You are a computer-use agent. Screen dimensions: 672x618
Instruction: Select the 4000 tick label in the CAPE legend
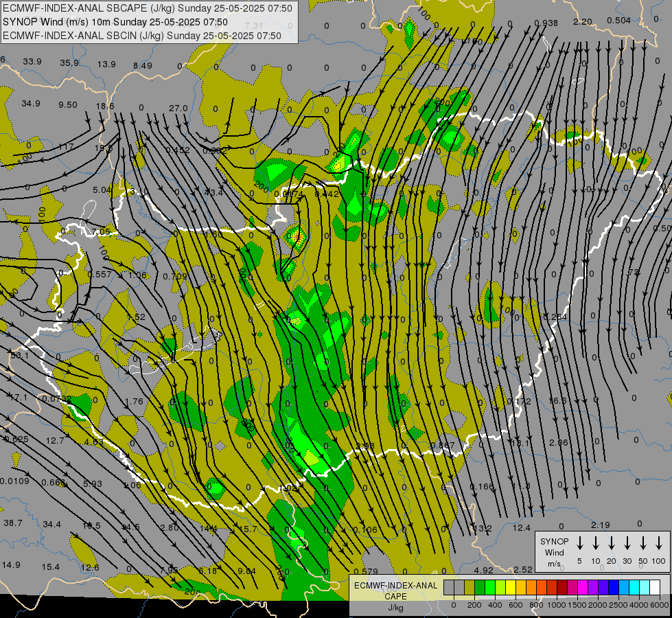[x=639, y=605]
